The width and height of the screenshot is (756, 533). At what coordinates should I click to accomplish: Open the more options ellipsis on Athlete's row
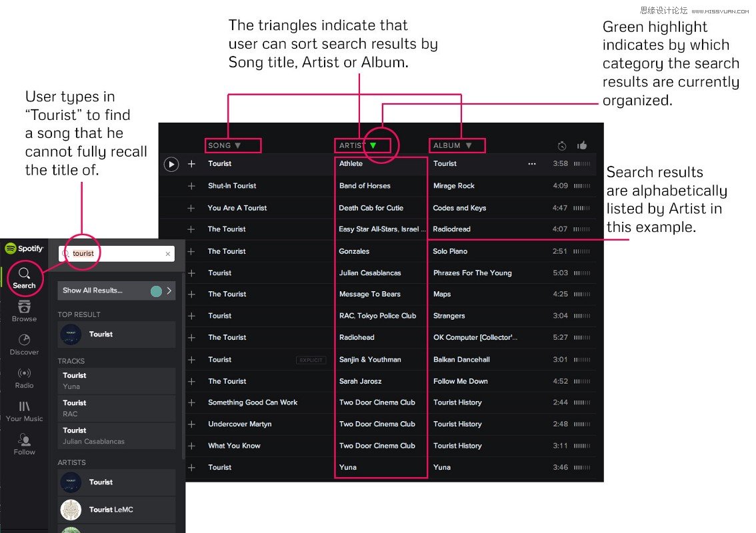(x=532, y=164)
